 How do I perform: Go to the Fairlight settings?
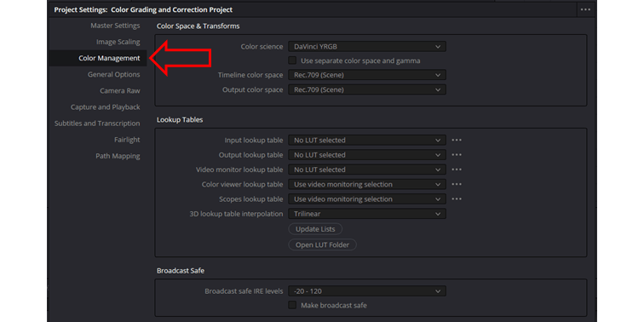pos(127,140)
